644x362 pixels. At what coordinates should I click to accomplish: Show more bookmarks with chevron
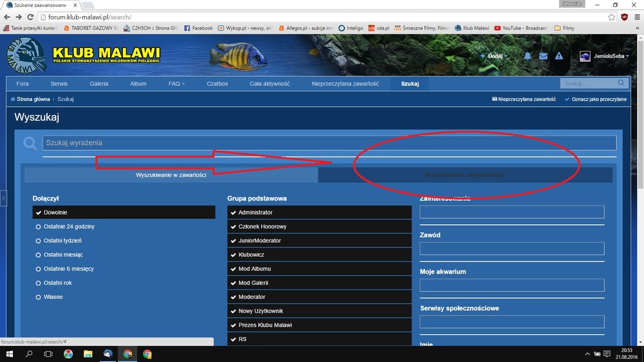tap(637, 28)
